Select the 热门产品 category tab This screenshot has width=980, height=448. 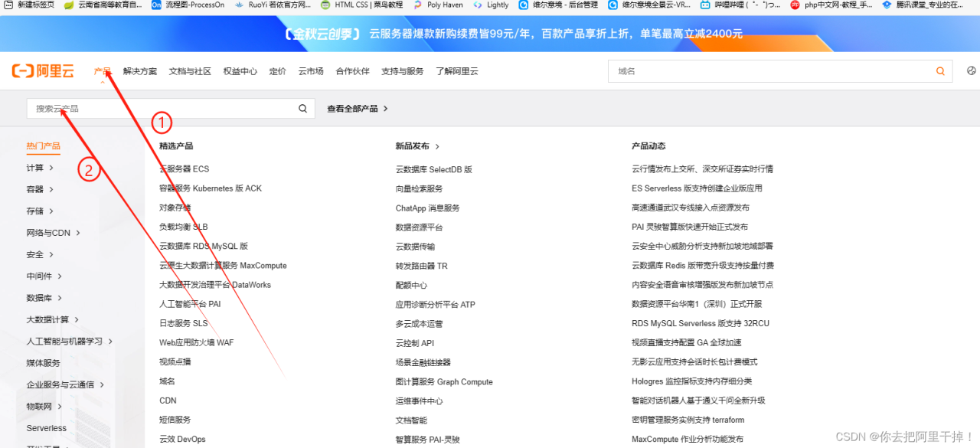[43, 146]
